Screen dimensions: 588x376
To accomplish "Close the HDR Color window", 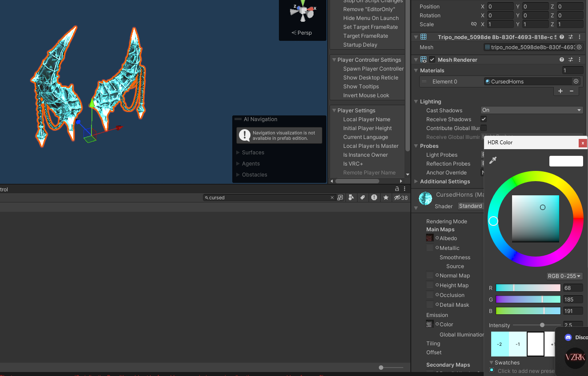I will pos(583,142).
